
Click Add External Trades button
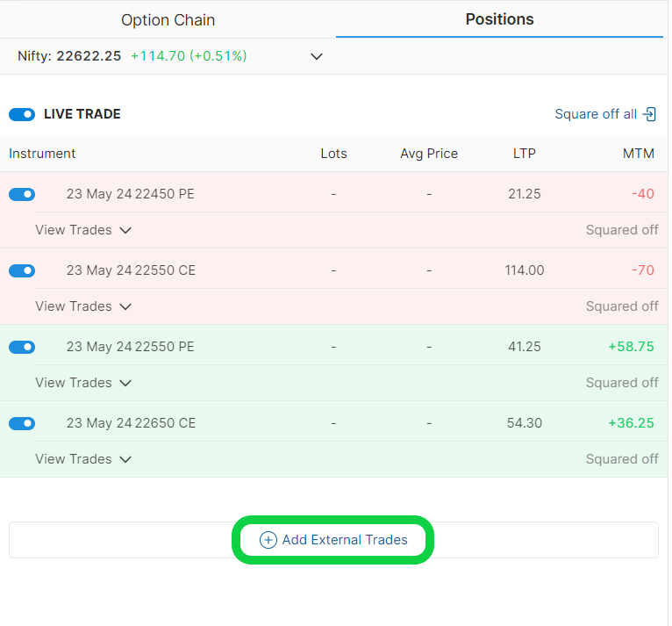click(x=333, y=540)
